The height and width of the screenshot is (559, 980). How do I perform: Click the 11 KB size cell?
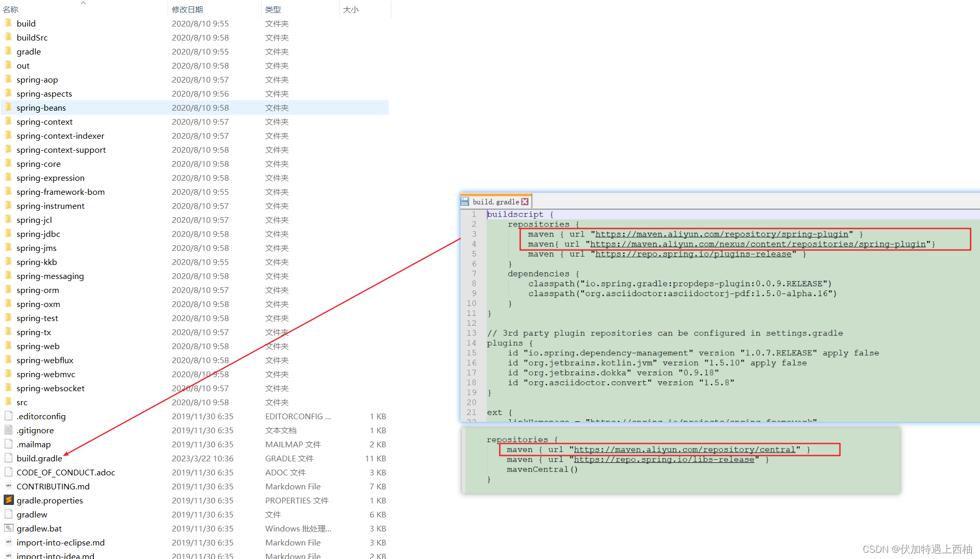pyautogui.click(x=376, y=458)
